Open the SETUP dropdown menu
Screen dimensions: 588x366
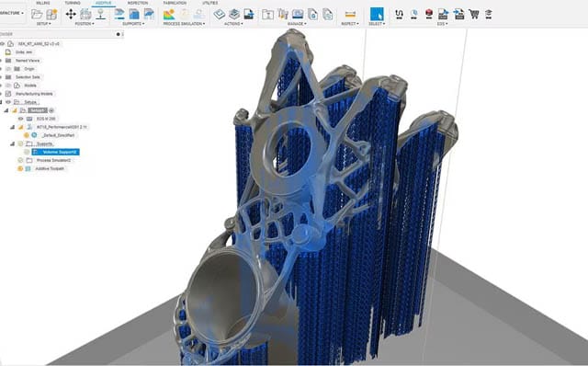tap(44, 24)
